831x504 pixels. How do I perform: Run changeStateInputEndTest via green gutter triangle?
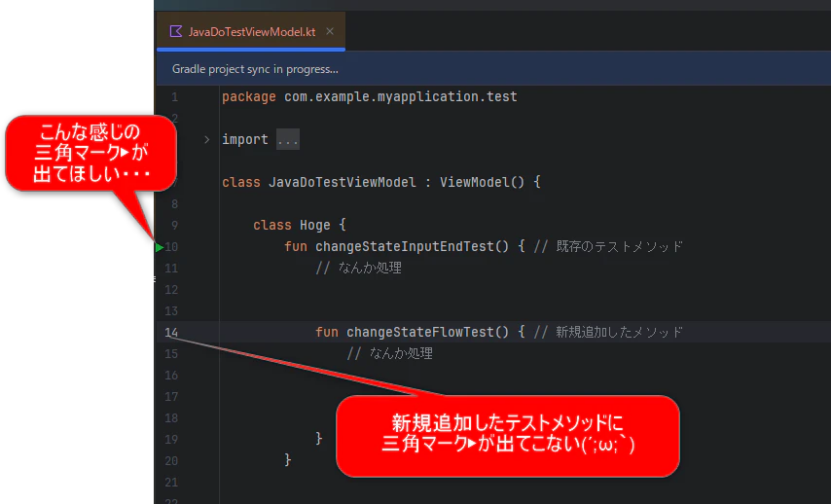159,247
